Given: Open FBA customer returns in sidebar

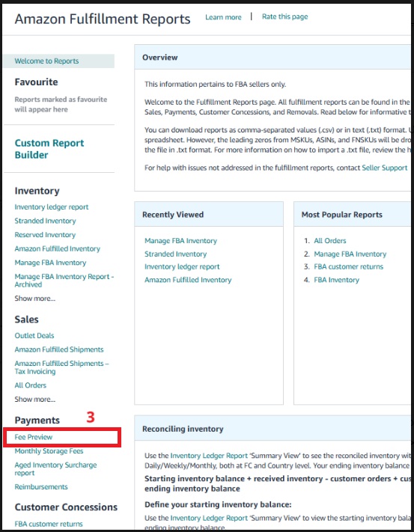Looking at the screenshot, I should pyautogui.click(x=49, y=524).
